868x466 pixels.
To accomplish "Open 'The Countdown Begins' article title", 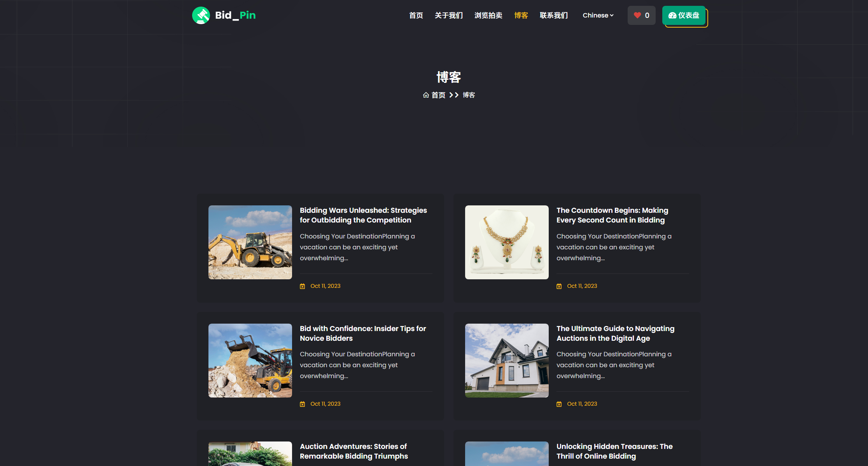I will click(612, 215).
